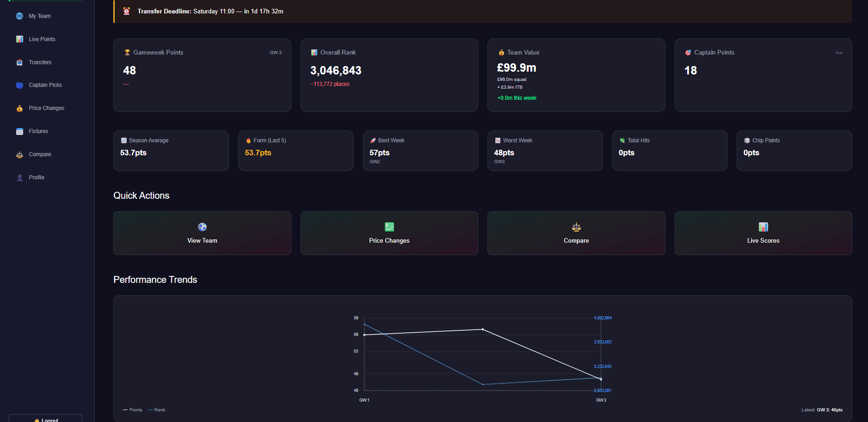
Task: Click the Profile person icon
Action: point(19,177)
